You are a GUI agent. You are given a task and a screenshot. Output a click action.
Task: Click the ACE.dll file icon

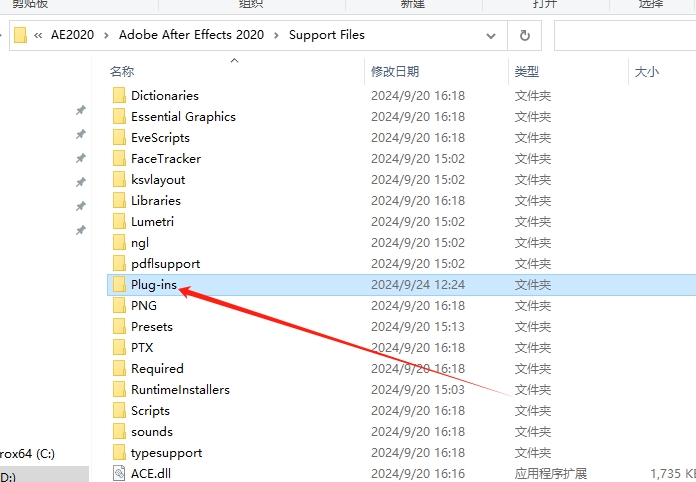119,473
